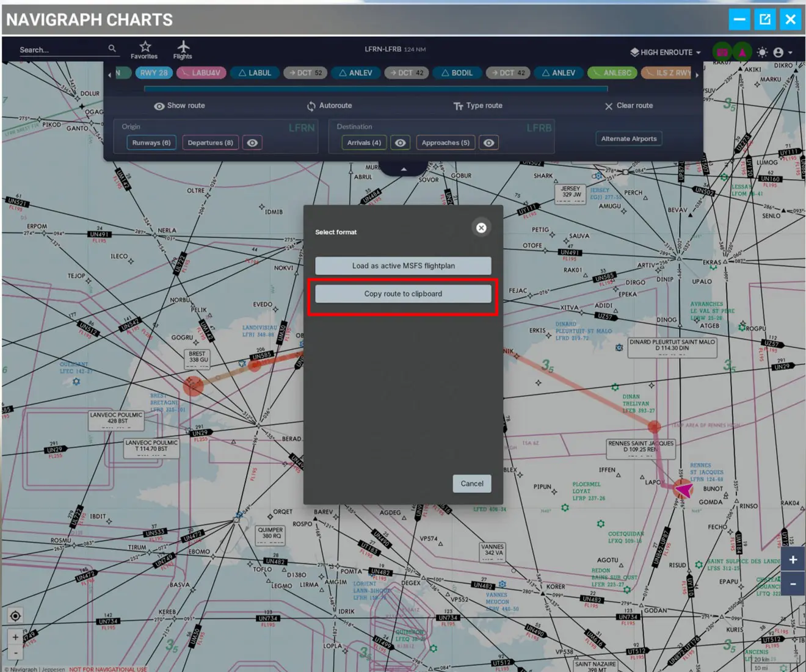The image size is (806, 672).
Task: Close the Select format dialog
Action: coord(481,228)
